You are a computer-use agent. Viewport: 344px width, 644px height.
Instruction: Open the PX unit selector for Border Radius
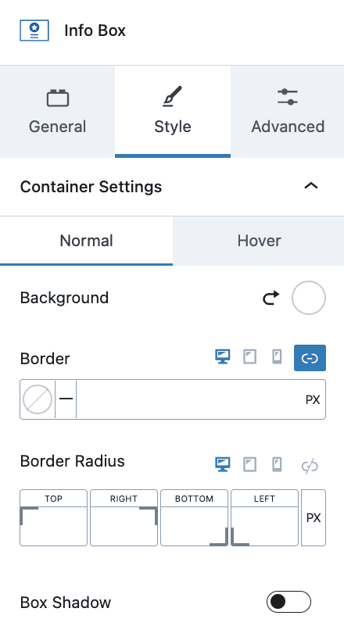[314, 517]
